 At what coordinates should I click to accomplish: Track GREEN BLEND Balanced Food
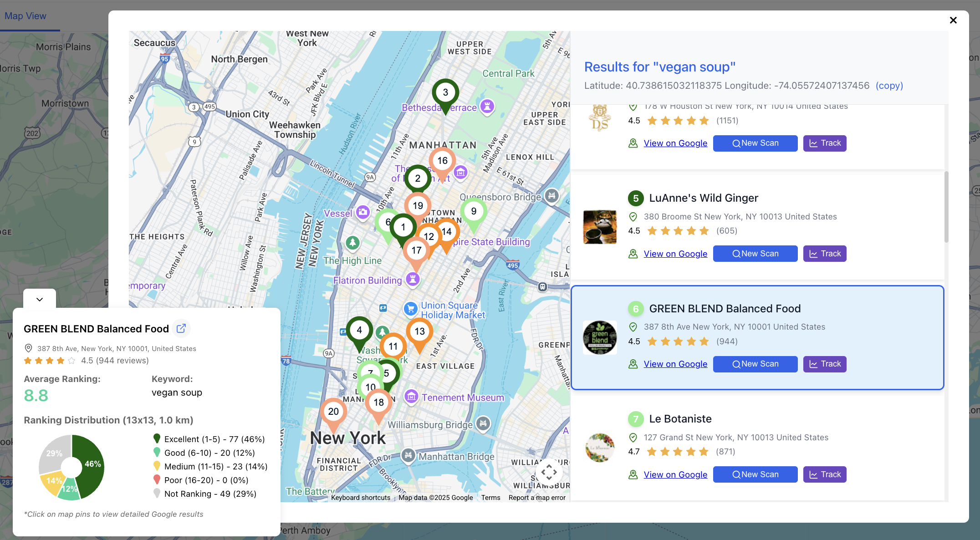click(824, 364)
